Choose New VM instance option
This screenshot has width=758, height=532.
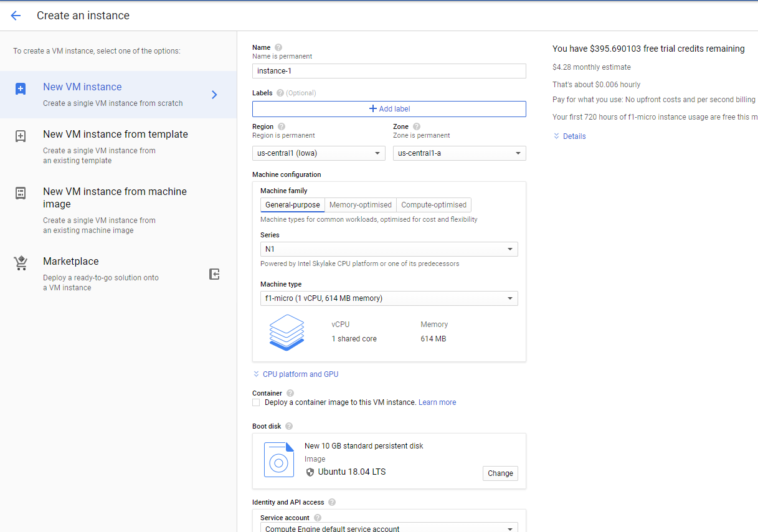coord(118,95)
